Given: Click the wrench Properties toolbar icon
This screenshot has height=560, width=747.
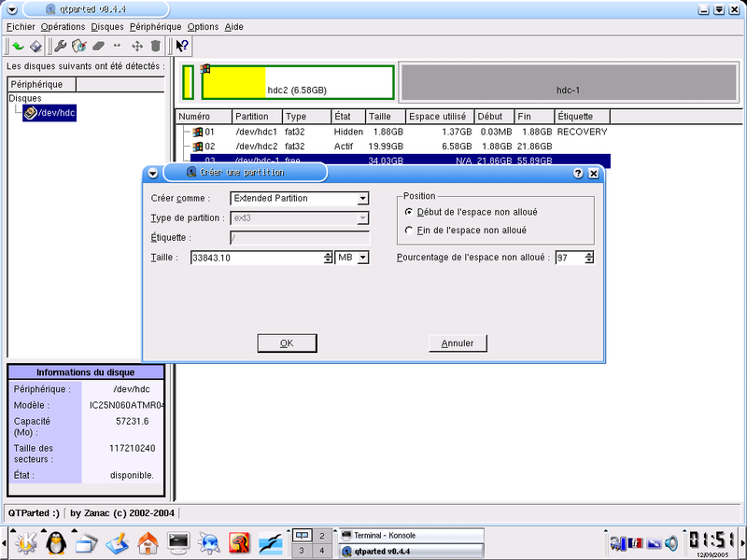Looking at the screenshot, I should (x=60, y=46).
